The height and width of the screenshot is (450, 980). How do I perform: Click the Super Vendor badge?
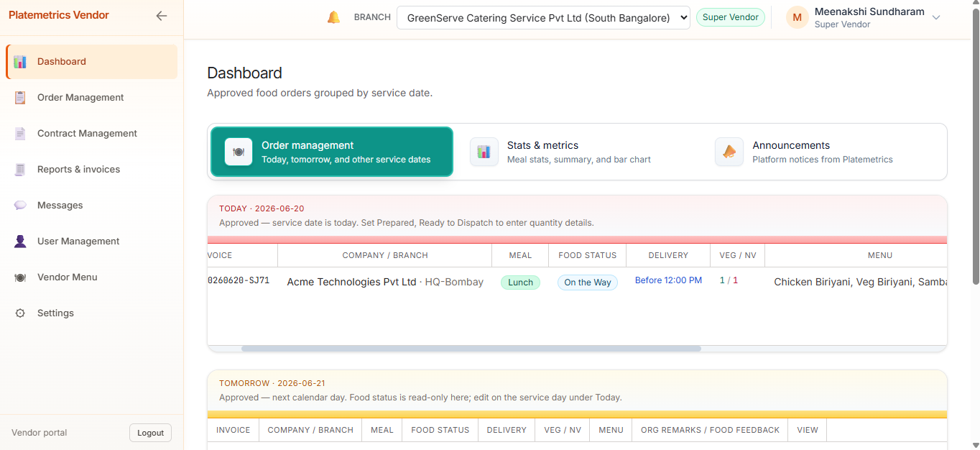point(730,17)
